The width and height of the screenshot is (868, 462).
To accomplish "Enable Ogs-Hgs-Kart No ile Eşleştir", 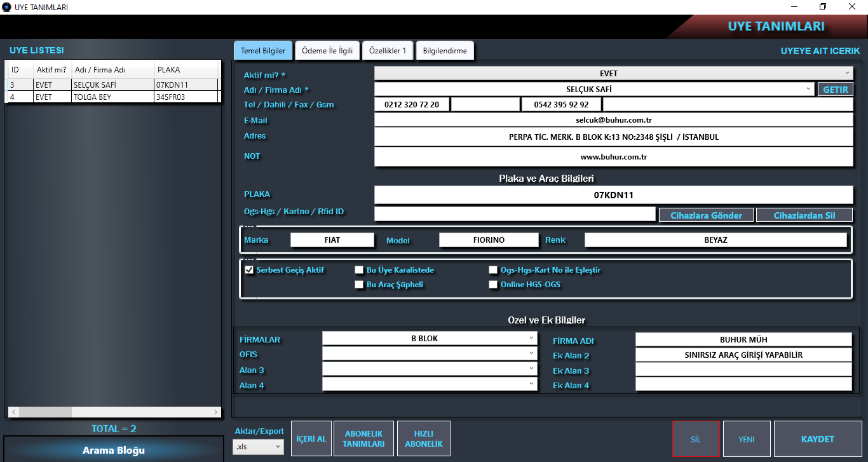I will coord(493,270).
